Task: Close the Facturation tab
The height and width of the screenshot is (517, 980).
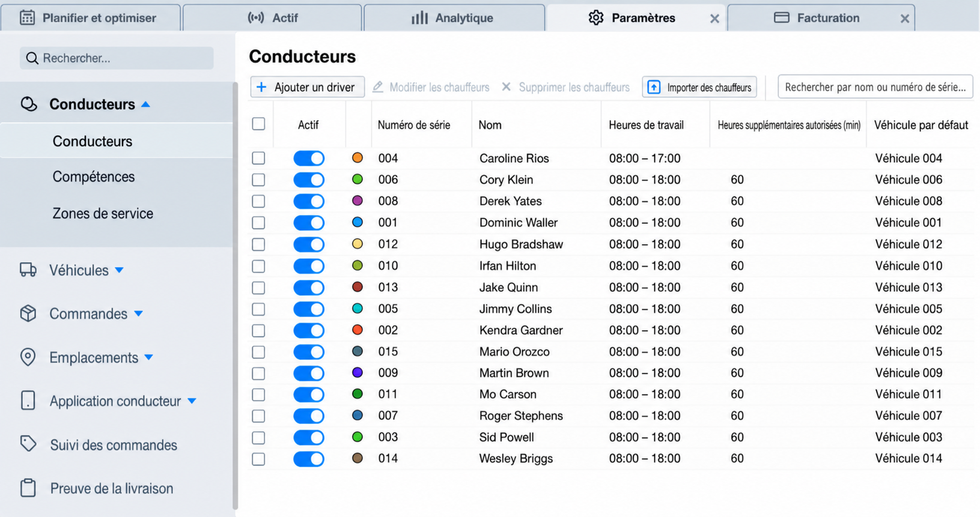Action: (904, 19)
